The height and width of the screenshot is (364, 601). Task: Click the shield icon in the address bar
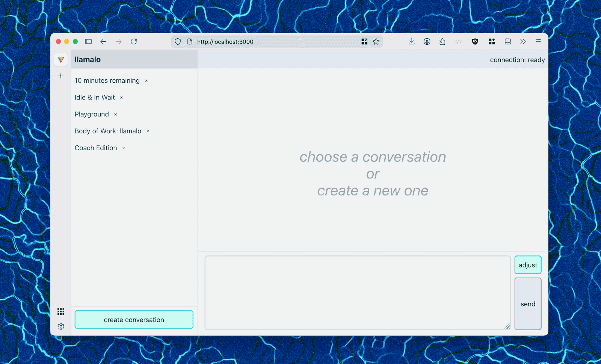pyautogui.click(x=178, y=42)
